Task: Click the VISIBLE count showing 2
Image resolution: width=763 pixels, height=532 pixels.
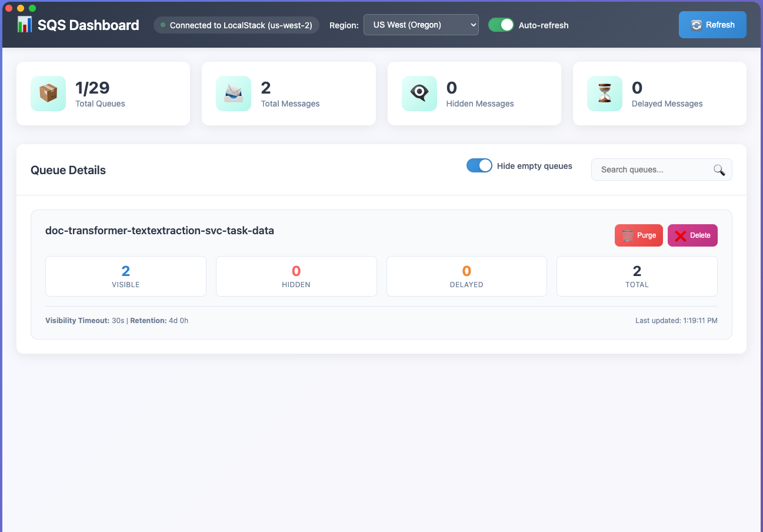Action: (x=125, y=271)
